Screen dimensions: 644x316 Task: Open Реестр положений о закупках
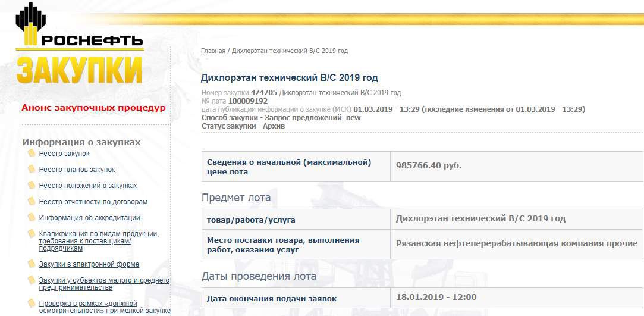[88, 186]
